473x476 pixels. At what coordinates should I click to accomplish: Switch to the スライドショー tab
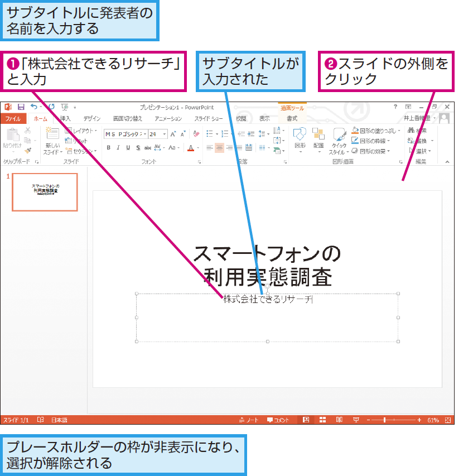click(209, 118)
